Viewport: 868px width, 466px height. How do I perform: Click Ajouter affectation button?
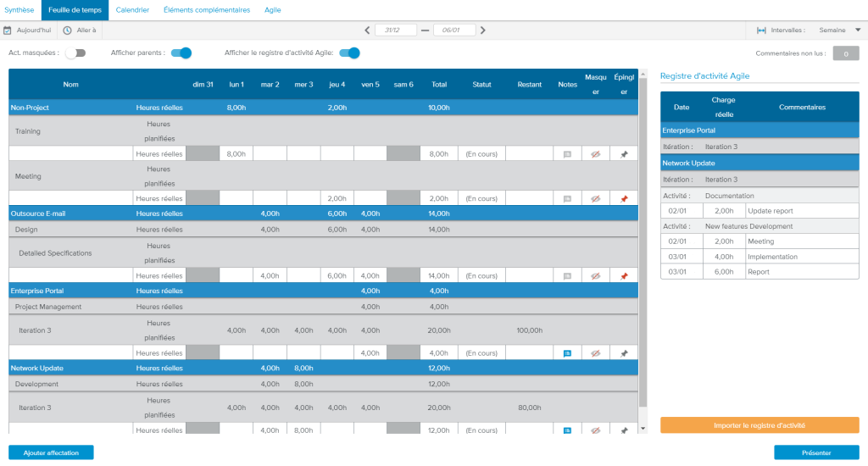tap(51, 452)
